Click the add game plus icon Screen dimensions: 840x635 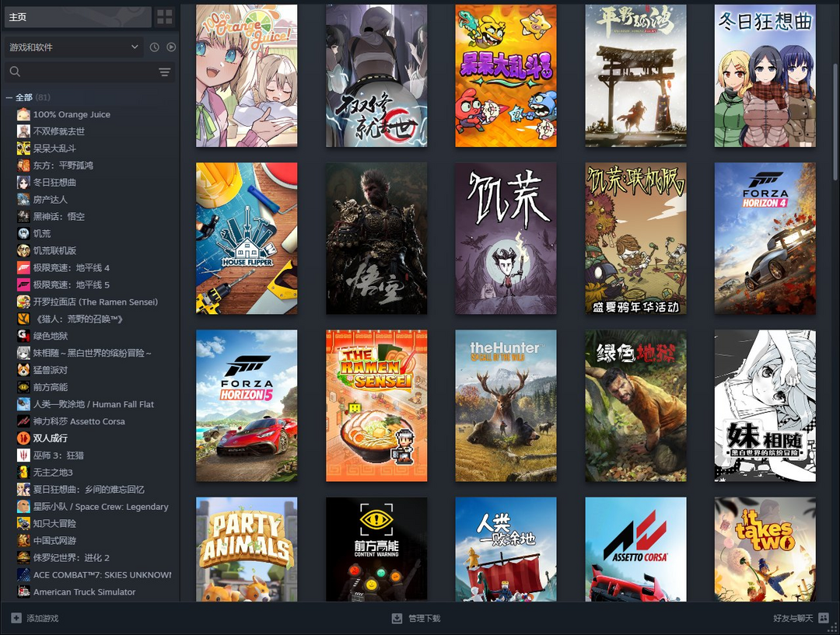coord(16,618)
